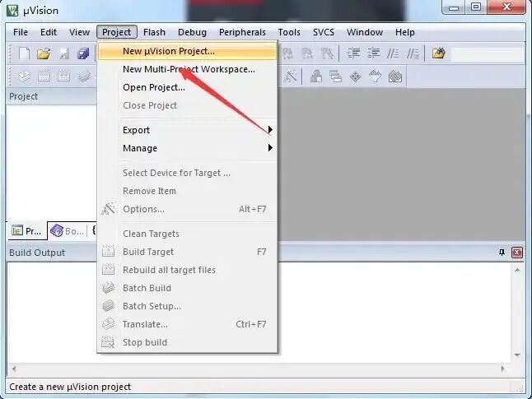This screenshot has width=532, height=399.
Task: Click the Open file folder icon
Action: click(x=44, y=53)
